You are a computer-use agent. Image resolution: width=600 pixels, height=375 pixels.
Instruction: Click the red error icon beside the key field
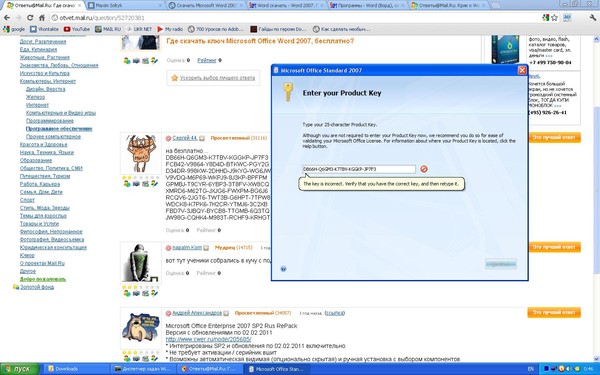424,169
